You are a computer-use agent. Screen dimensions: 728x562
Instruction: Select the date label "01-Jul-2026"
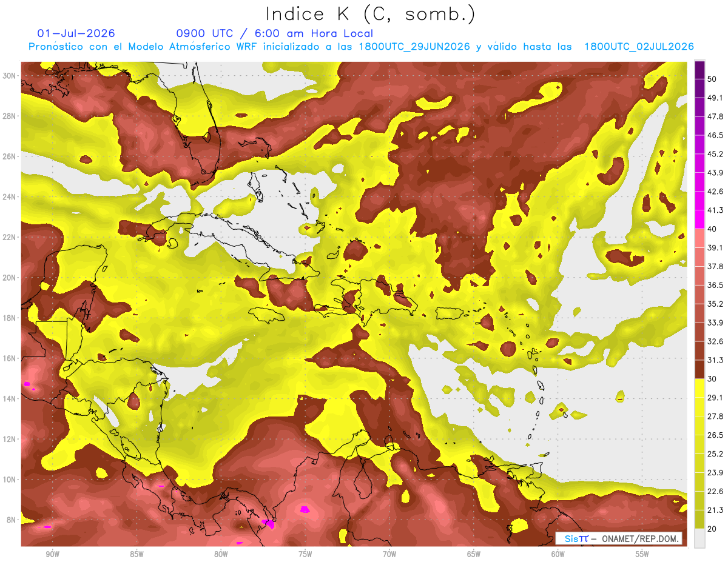point(76,33)
